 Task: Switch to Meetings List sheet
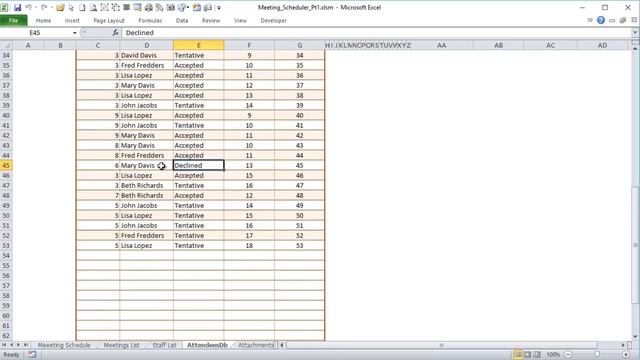[122, 345]
